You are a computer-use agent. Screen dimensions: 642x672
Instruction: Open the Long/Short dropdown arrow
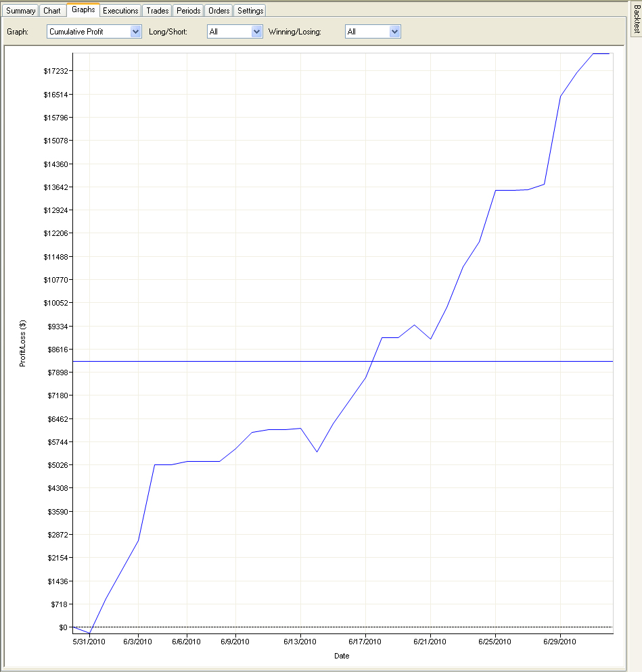(x=256, y=32)
